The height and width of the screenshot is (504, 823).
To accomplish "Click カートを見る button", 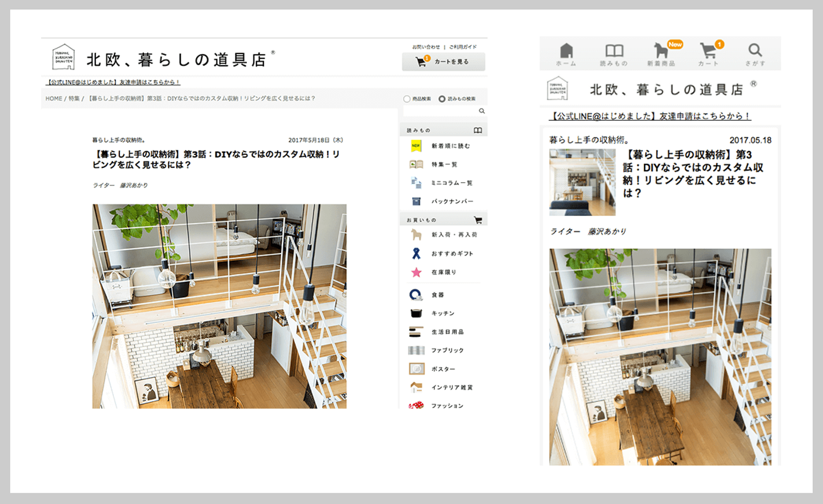I will [x=444, y=62].
